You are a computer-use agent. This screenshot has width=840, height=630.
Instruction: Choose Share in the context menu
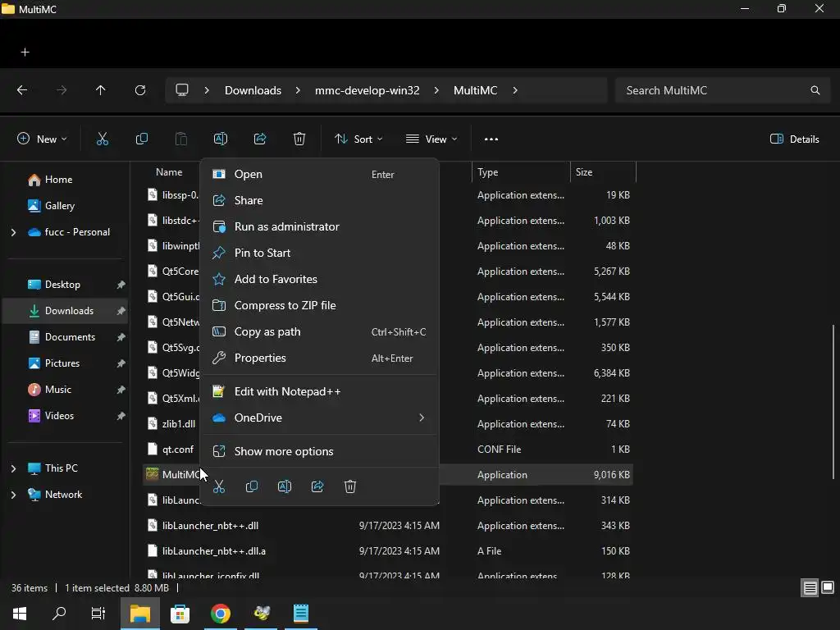(x=319, y=200)
